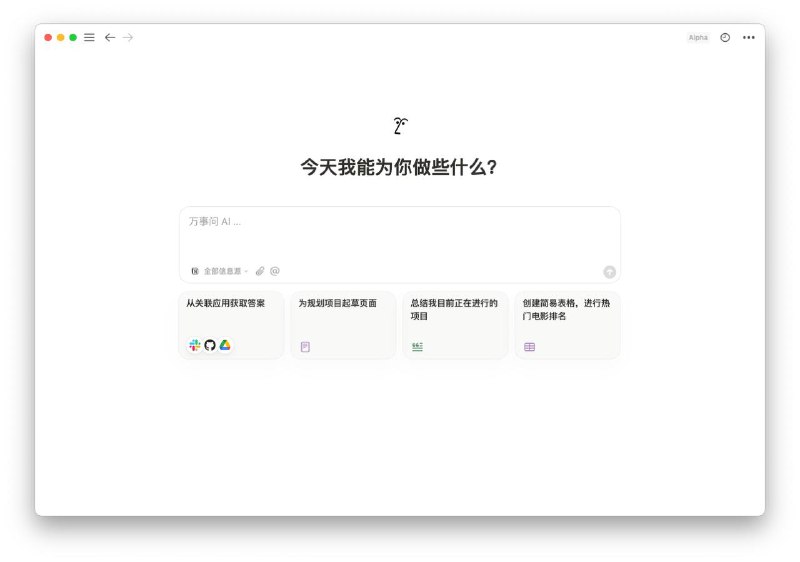
Task: Select the 从关联应用获取答案 suggestion card
Action: tap(231, 325)
